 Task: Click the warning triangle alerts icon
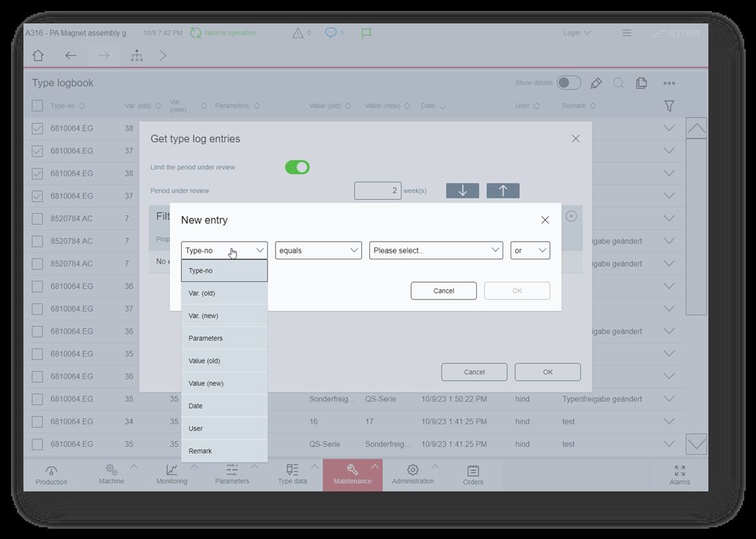297,33
